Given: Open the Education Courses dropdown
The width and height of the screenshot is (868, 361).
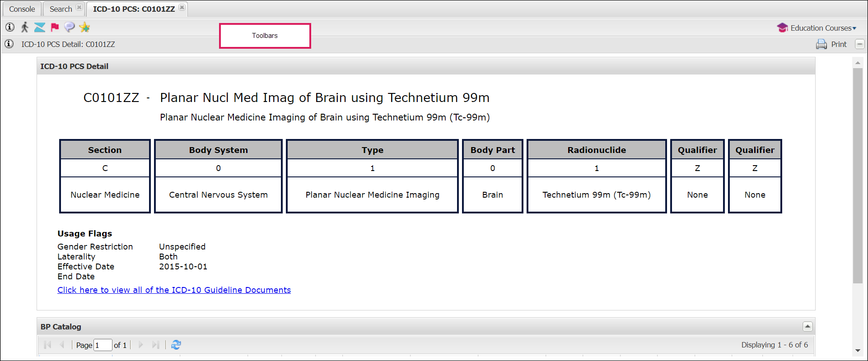Looking at the screenshot, I should click(817, 28).
